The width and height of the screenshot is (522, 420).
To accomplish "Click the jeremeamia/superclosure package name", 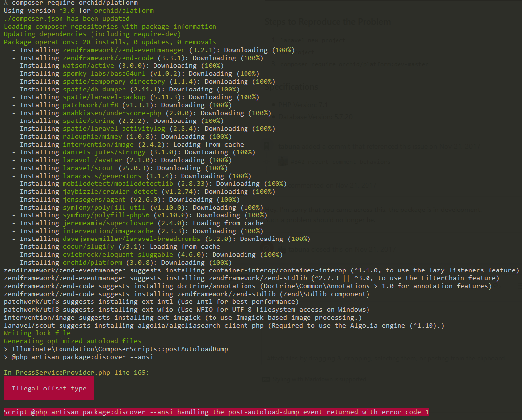I will [x=108, y=223].
